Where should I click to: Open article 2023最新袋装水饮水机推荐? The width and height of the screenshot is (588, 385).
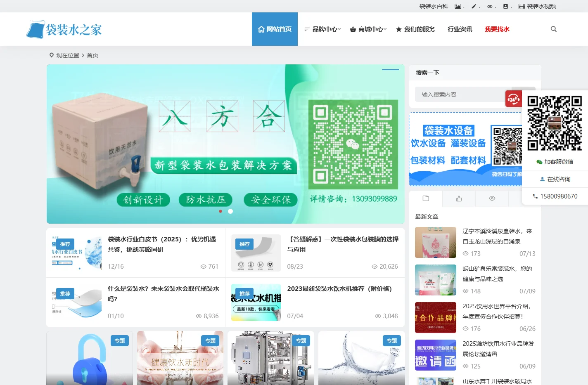[339, 289]
